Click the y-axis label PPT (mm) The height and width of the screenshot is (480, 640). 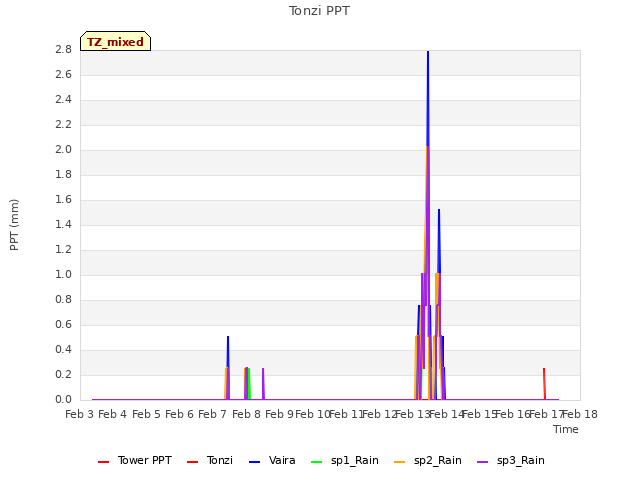click(14, 225)
